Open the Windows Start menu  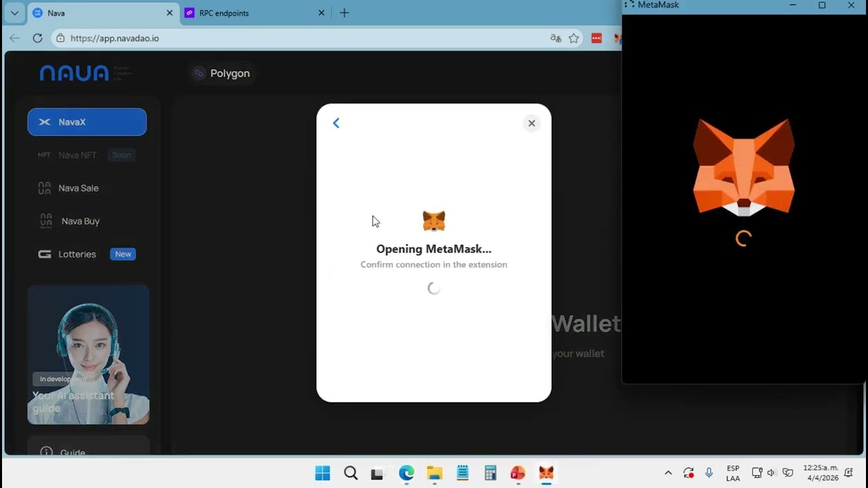(323, 473)
